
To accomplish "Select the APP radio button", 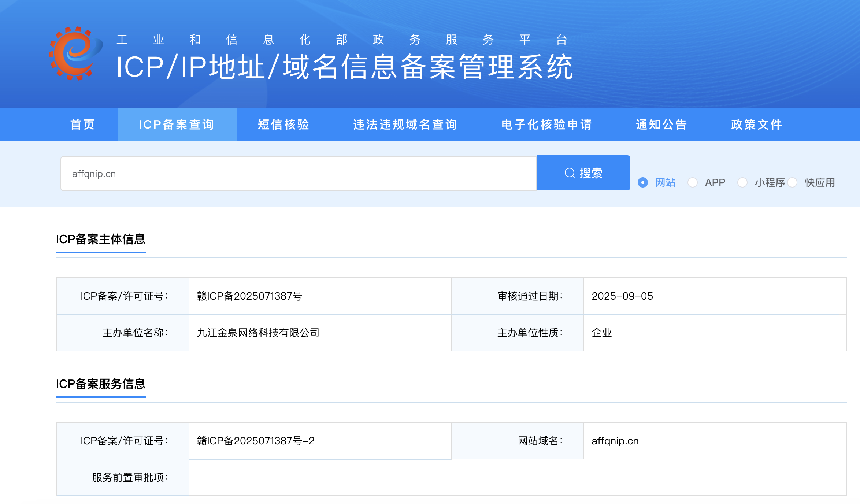I will pos(692,182).
